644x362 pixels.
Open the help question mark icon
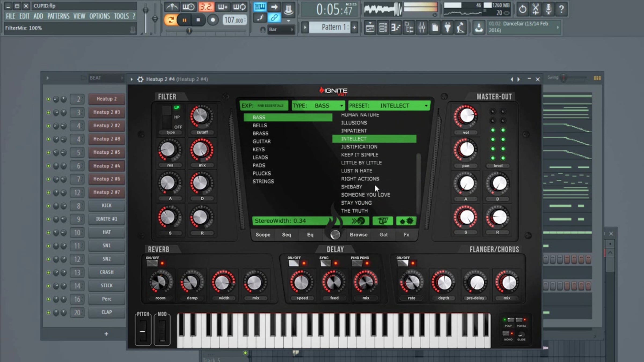(x=561, y=9)
